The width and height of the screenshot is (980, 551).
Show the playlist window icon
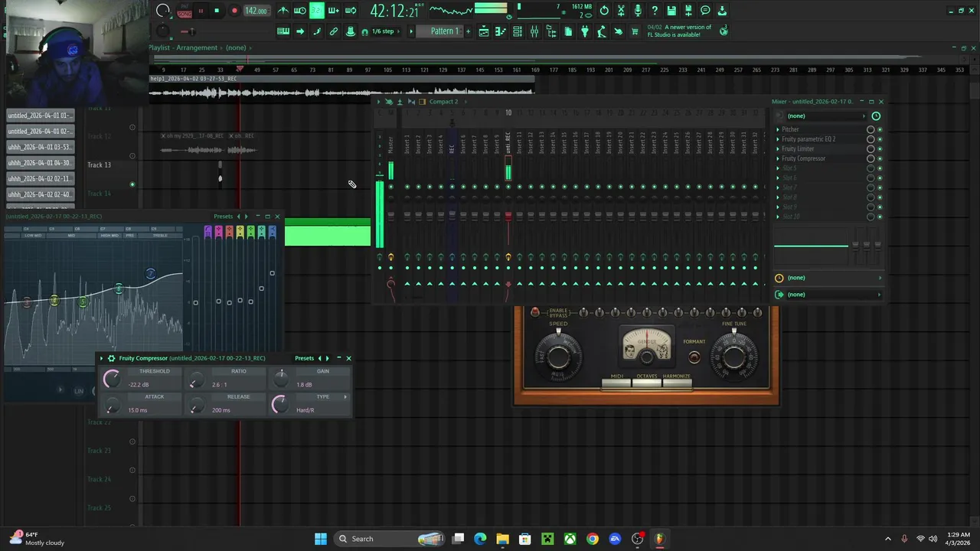[x=484, y=31]
